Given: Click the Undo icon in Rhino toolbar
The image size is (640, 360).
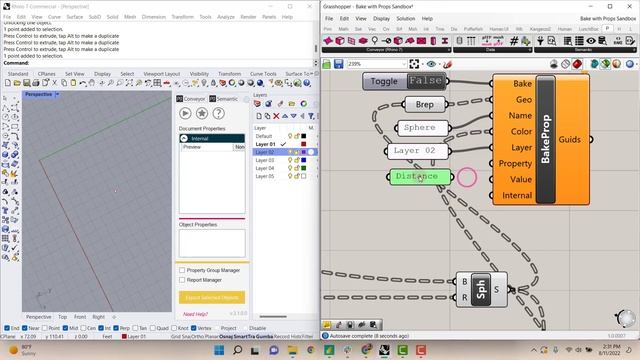Looking at the screenshot, I should pyautogui.click(x=83, y=83).
